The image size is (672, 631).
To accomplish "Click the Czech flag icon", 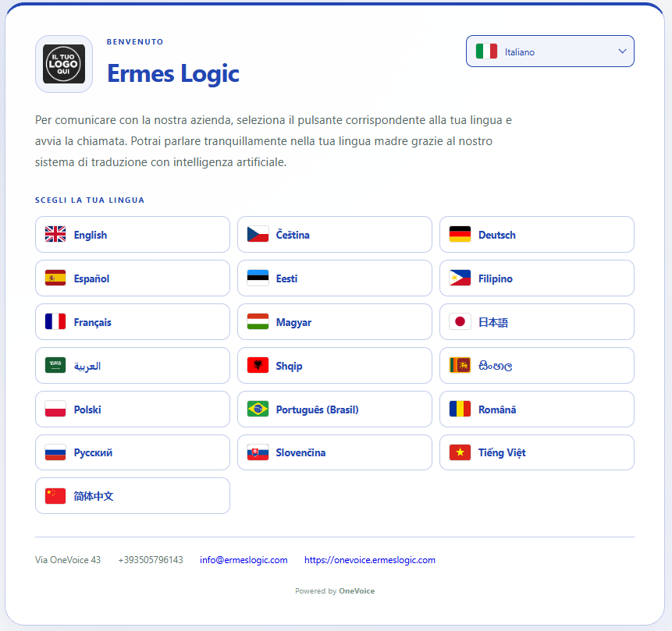I will click(258, 234).
